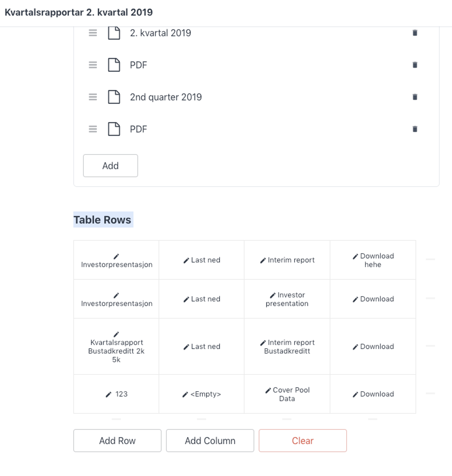452x476 pixels.
Task: Click the document icon beside "2. kvartal 2019"
Action: tap(114, 33)
